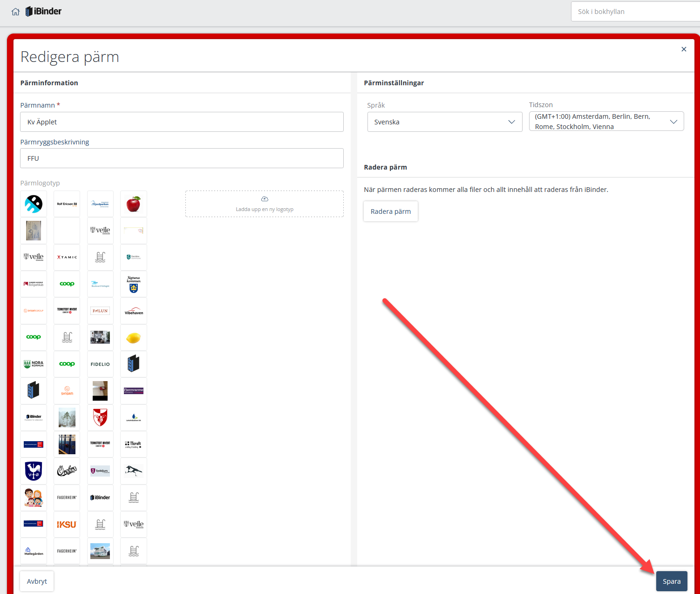Choose the magpie bird logotype
Screen dimensions: 700x594
click(134, 471)
